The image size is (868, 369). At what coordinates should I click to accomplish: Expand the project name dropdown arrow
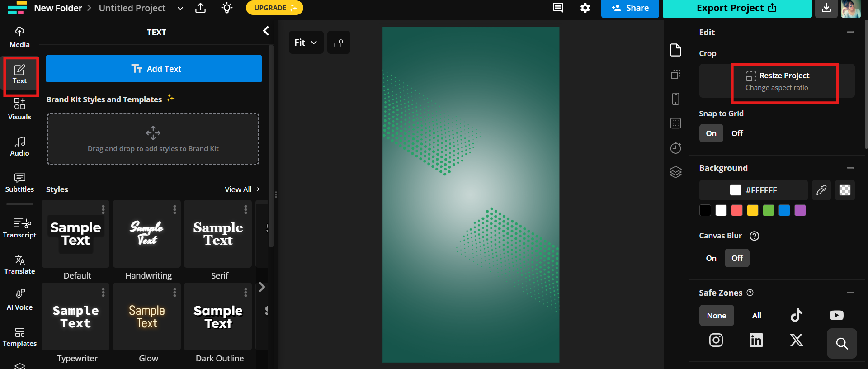click(x=180, y=9)
